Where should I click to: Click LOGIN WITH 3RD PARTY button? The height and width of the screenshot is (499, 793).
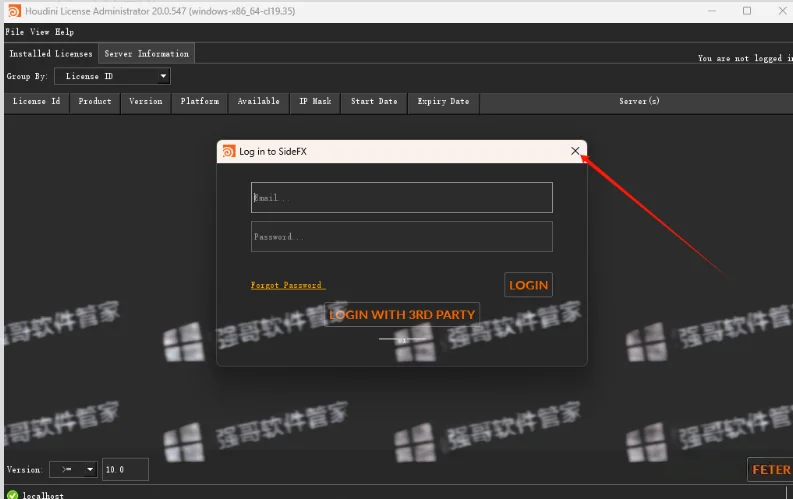point(402,314)
